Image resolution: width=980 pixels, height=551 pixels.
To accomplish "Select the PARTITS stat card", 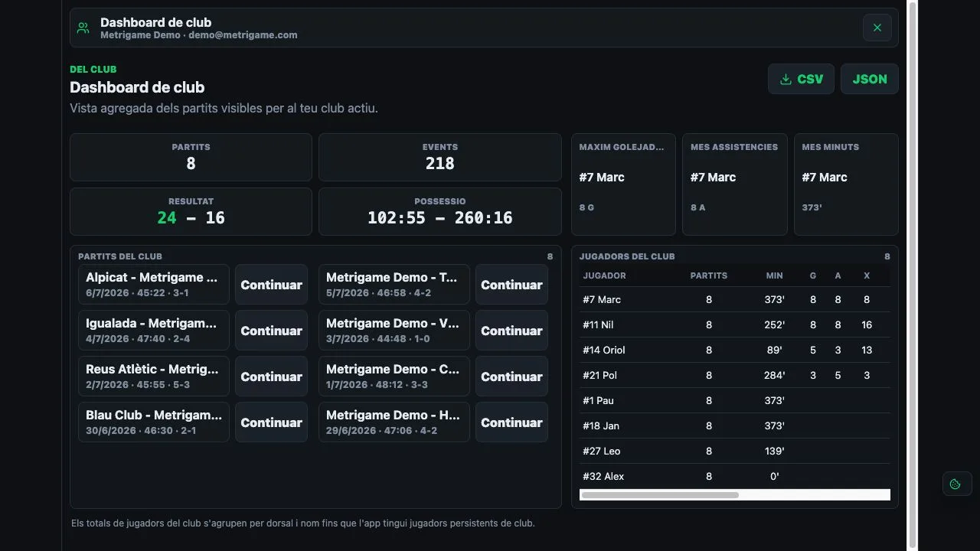I will [x=191, y=157].
